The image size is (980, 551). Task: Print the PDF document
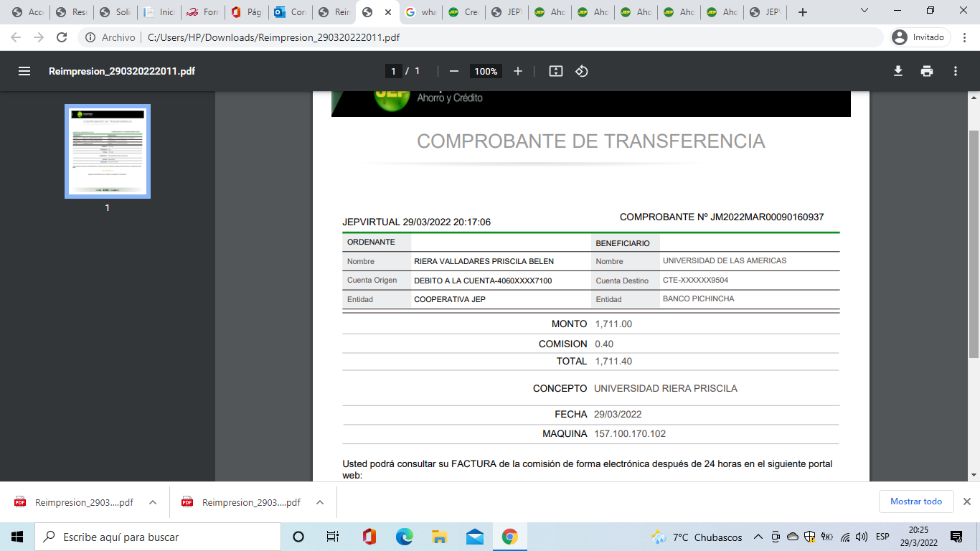[927, 71]
